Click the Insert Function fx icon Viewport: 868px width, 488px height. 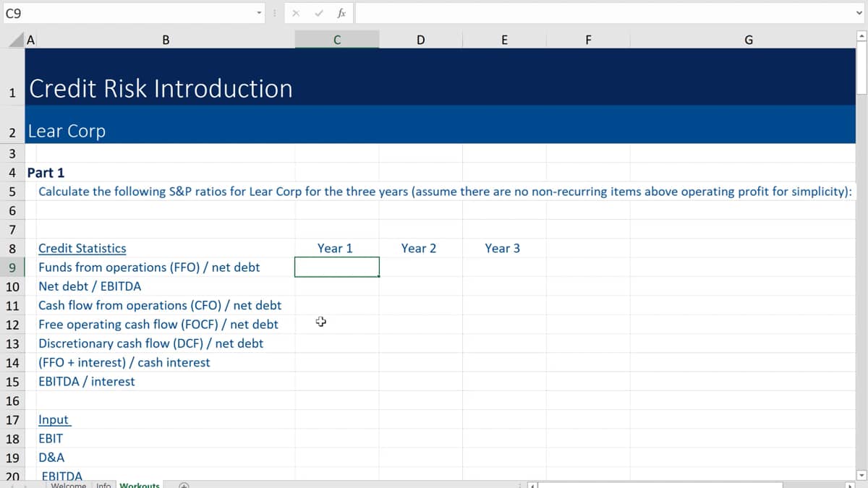tap(341, 13)
